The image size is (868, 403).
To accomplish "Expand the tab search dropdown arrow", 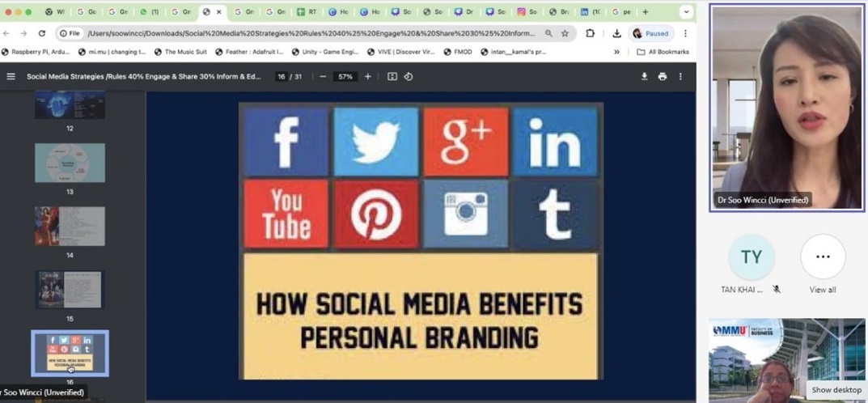I will pos(686,11).
